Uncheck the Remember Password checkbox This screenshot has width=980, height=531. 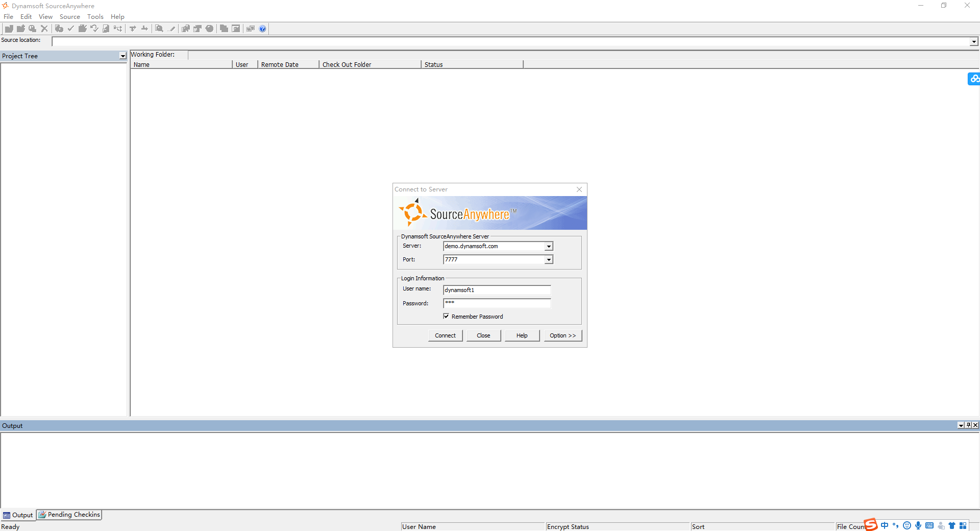coord(447,317)
